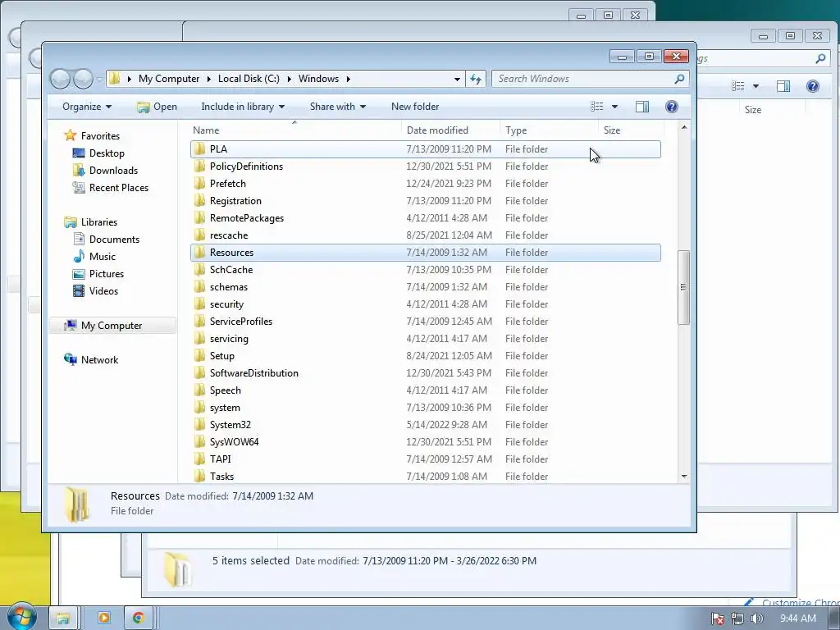Click the refresh button beside address bar

[x=476, y=79]
